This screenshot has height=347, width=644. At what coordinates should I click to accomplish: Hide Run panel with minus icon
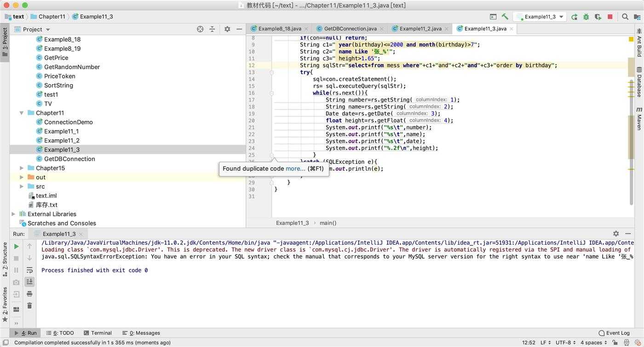coord(628,233)
